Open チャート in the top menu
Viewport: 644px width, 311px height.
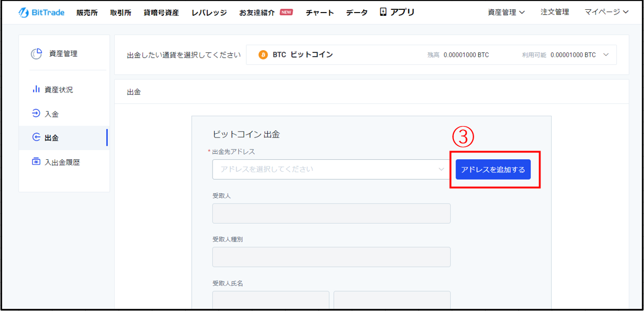[320, 13]
